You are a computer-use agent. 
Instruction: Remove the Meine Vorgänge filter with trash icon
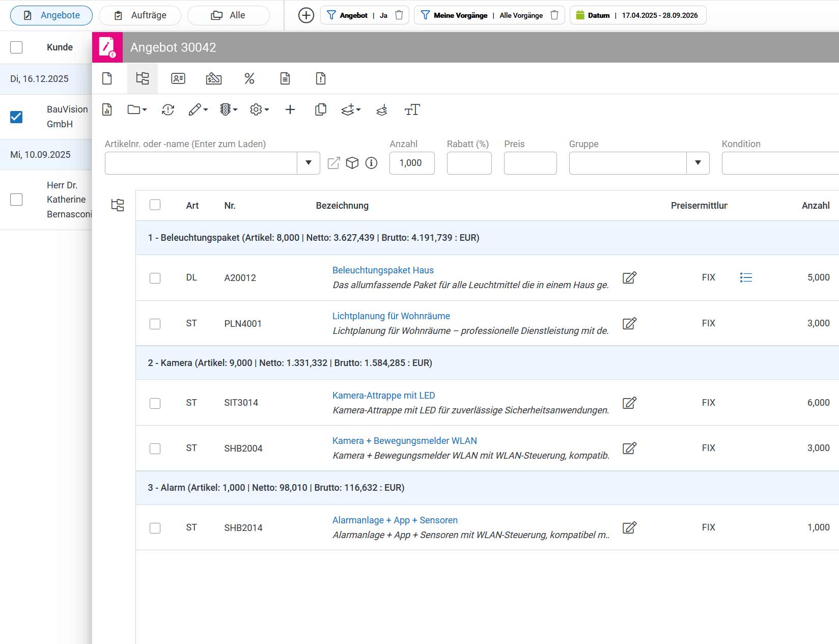[x=554, y=15]
